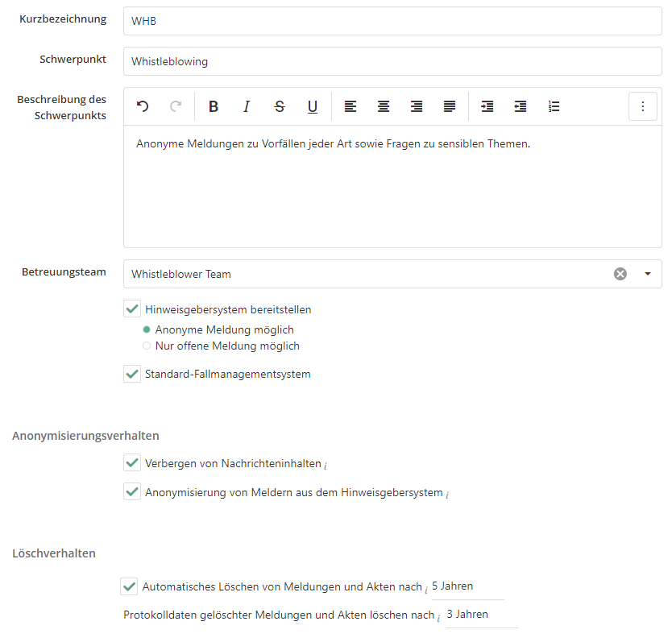Open more options menu in editor toolbar

pyautogui.click(x=642, y=106)
